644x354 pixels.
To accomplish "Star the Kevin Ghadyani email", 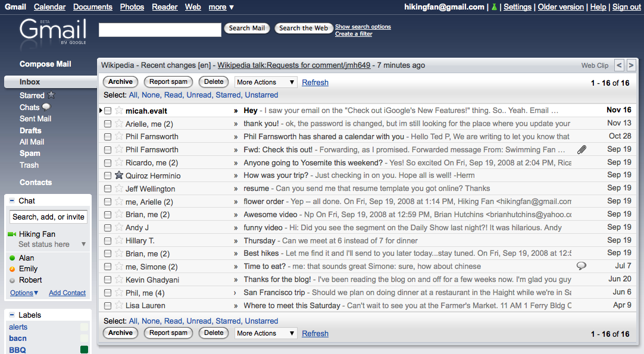I will tap(118, 279).
